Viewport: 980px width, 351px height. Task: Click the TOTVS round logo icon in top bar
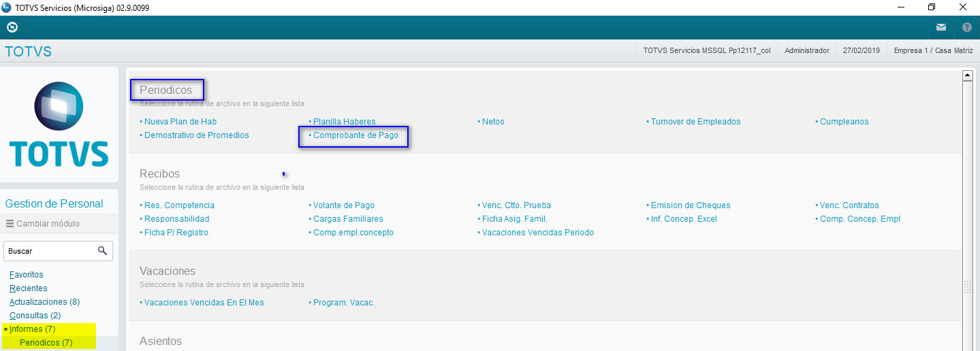(12, 27)
